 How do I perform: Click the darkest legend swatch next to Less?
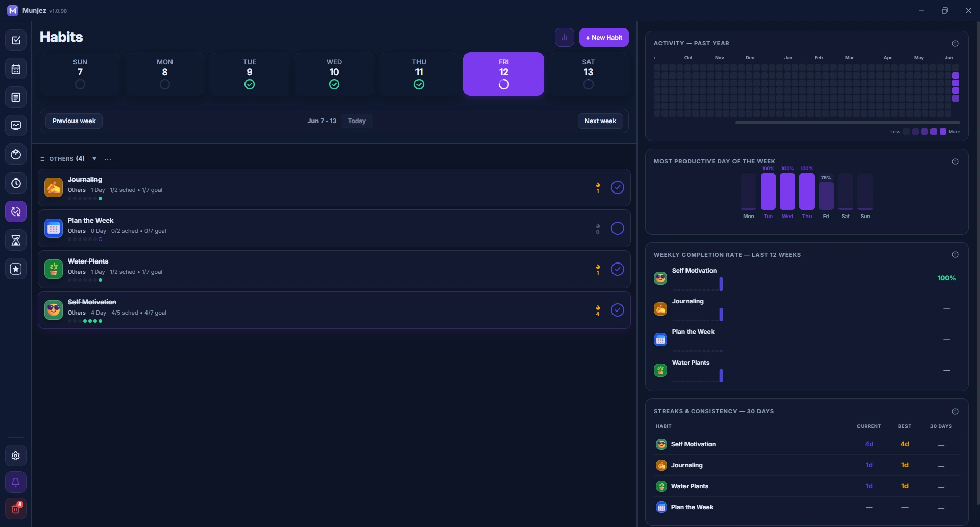[x=906, y=132]
